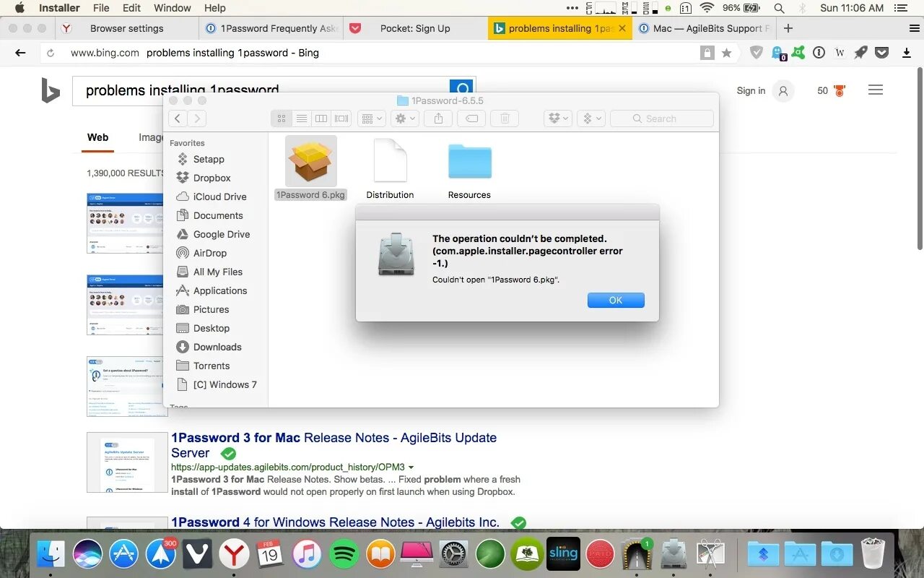924x578 pixels.
Task: Open Spotlight search in menu bar
Action: [x=779, y=8]
